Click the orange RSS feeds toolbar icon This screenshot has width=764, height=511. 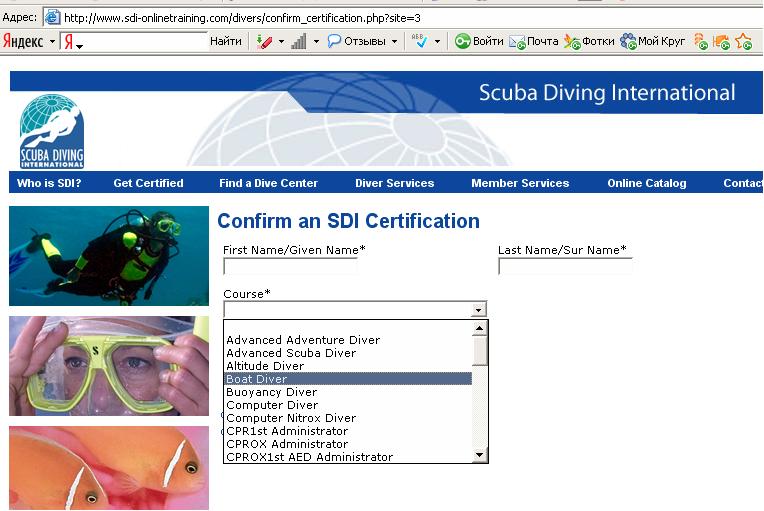tap(700, 42)
